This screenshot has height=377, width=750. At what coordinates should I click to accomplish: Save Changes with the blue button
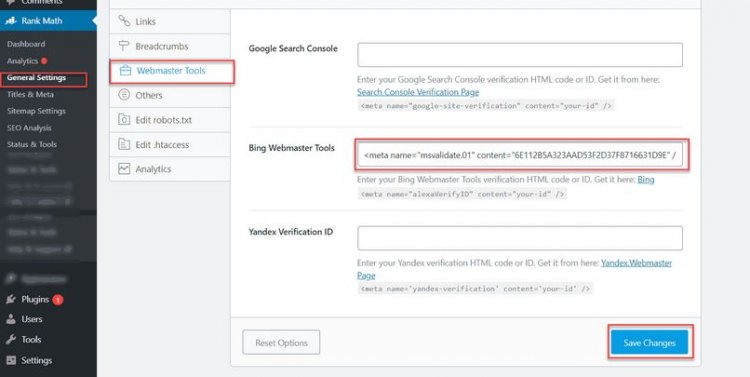coord(650,343)
